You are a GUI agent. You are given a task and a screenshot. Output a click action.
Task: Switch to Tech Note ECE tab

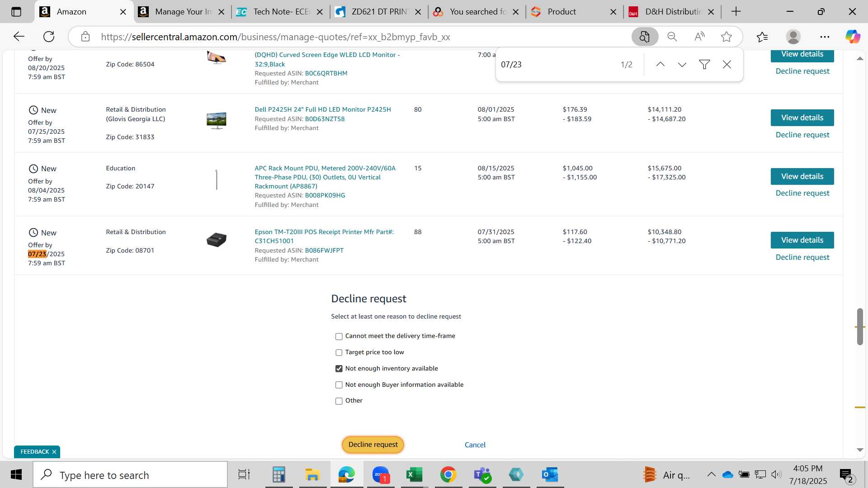coord(281,12)
